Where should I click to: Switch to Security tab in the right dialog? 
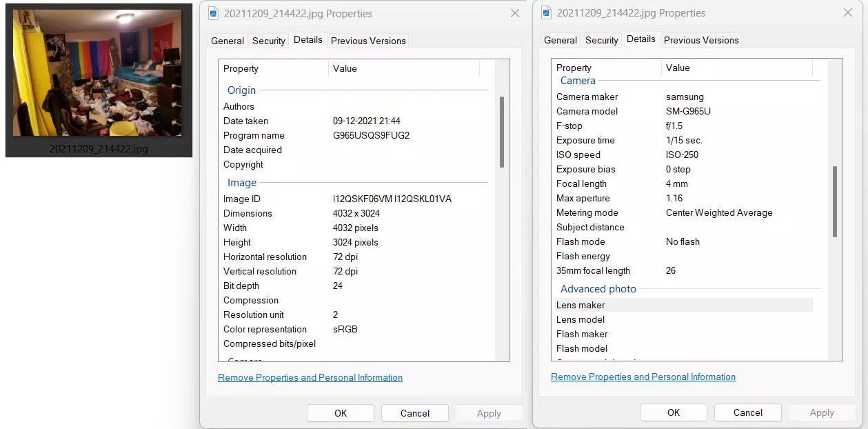(x=601, y=40)
